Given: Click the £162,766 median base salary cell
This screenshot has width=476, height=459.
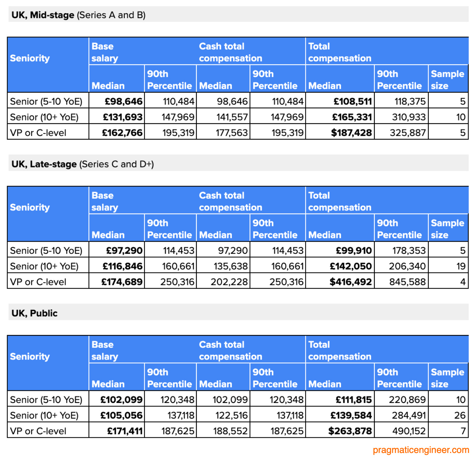Looking at the screenshot, I should click(x=117, y=133).
